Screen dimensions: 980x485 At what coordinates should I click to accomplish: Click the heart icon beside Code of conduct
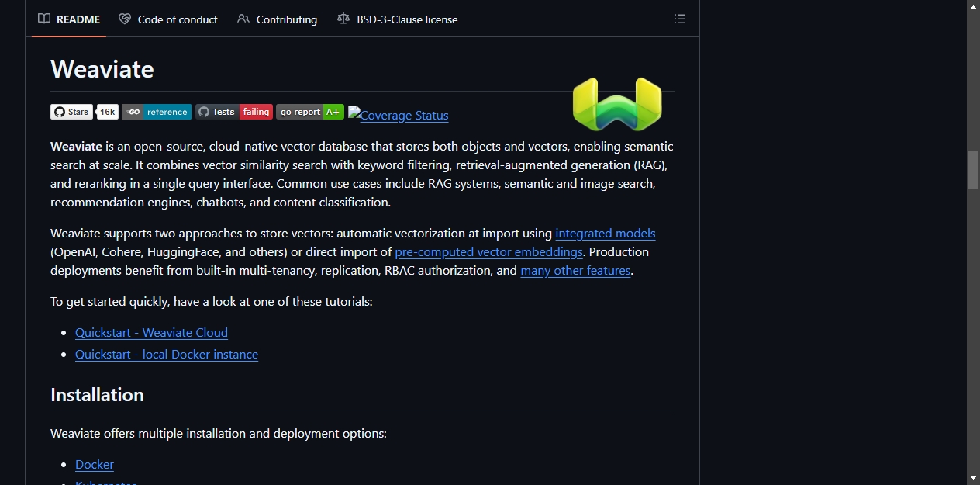(x=125, y=19)
